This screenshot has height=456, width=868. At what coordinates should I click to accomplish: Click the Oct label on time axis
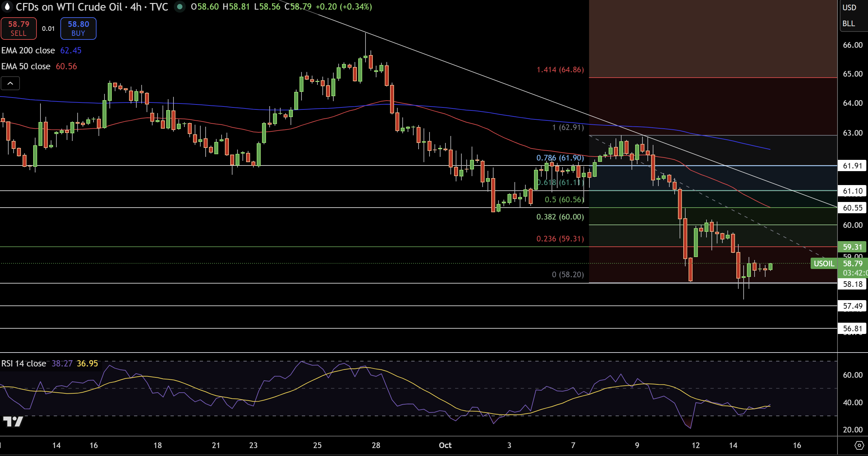click(x=445, y=445)
